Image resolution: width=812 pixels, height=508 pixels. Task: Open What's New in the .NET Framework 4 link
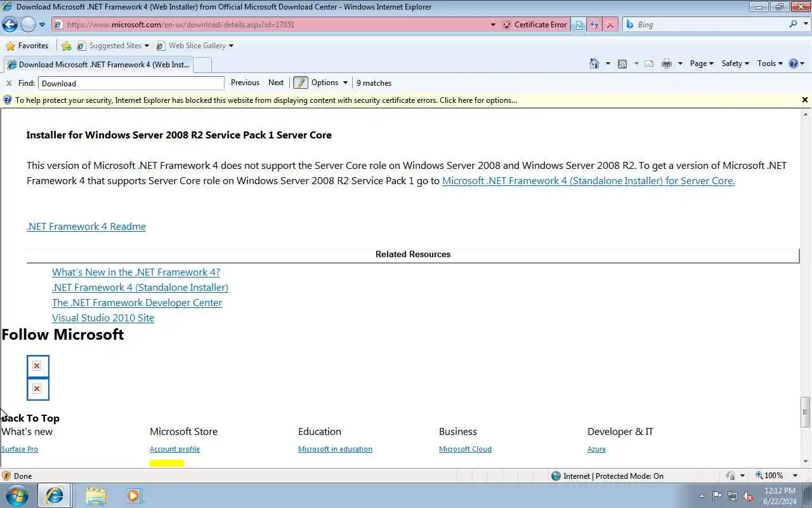click(x=136, y=272)
